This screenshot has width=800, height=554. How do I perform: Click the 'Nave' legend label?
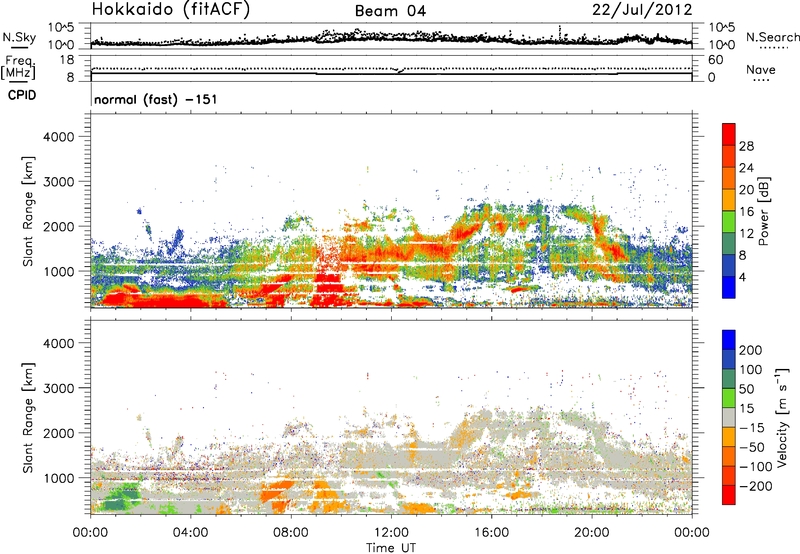tap(761, 69)
